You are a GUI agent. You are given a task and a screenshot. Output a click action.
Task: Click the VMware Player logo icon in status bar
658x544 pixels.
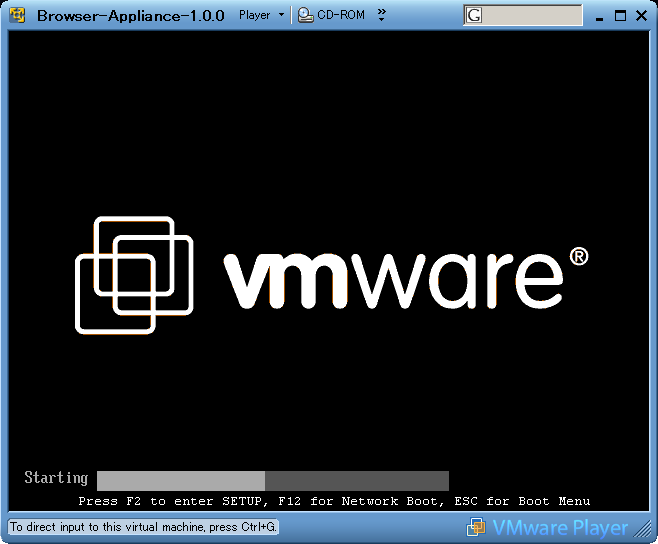tap(476, 527)
